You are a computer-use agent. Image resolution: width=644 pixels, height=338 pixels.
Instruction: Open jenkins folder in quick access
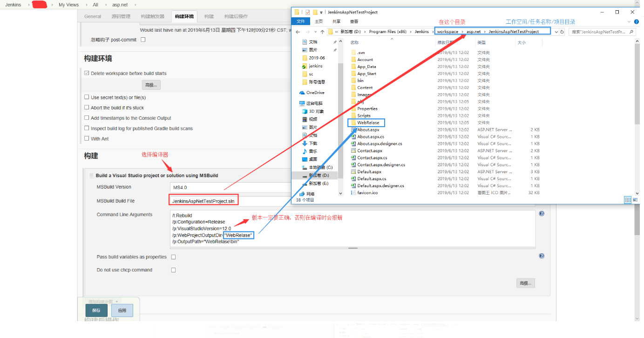point(312,66)
